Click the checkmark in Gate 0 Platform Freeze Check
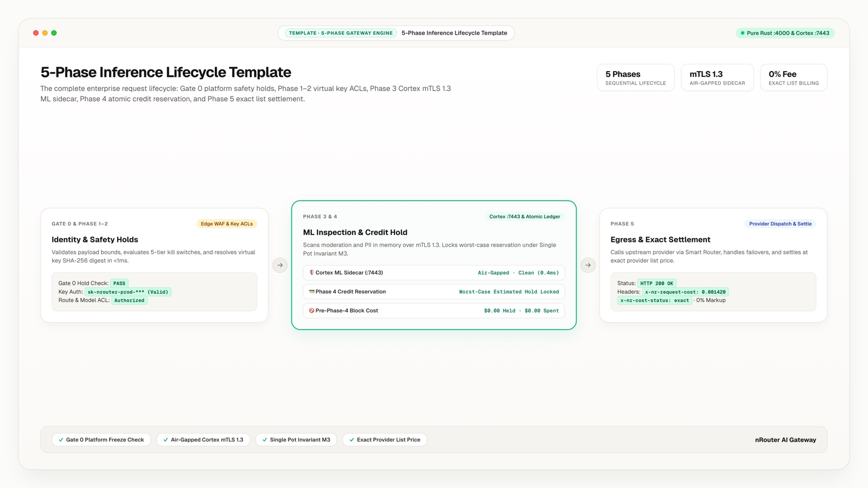 click(61, 440)
